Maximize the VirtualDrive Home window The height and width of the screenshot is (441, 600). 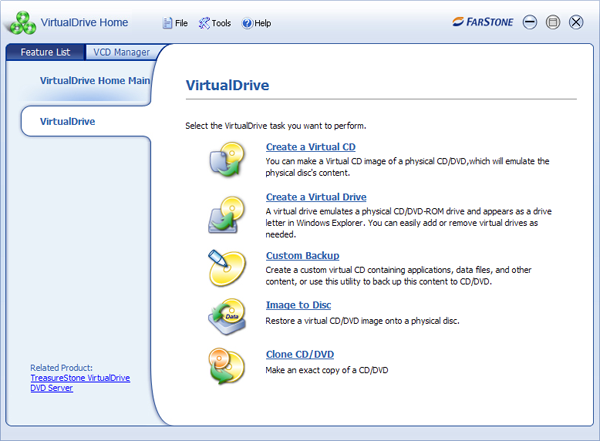(x=553, y=22)
